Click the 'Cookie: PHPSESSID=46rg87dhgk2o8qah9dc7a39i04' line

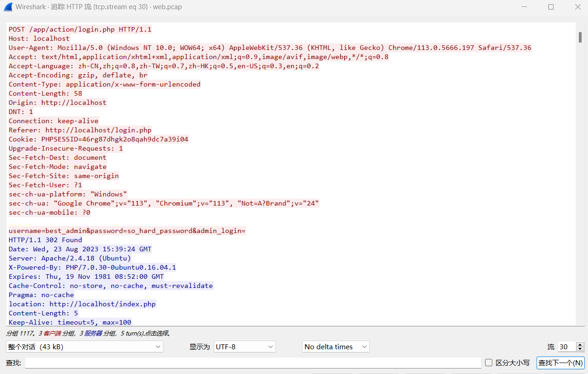click(x=98, y=139)
